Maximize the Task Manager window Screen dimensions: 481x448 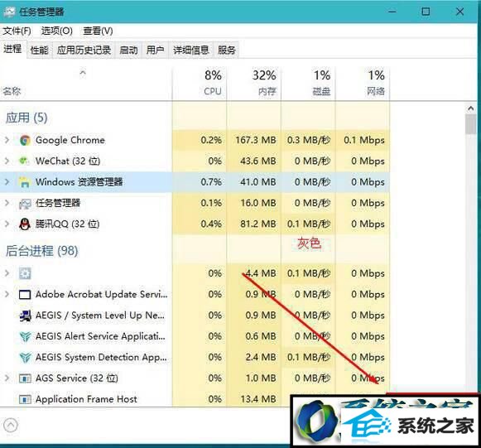[x=426, y=12]
